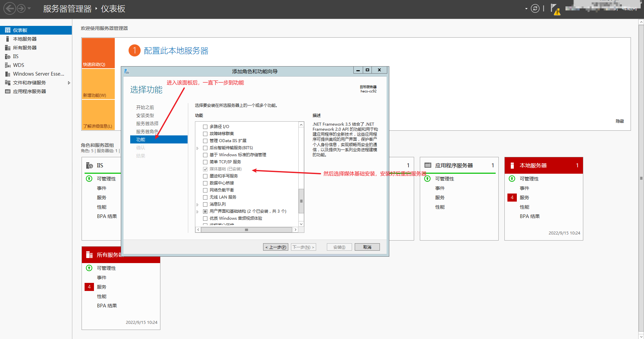Viewport: 644px width, 339px height.
Task: Expand the 文件和存储服务 submenu arrow
Action: [x=69, y=83]
